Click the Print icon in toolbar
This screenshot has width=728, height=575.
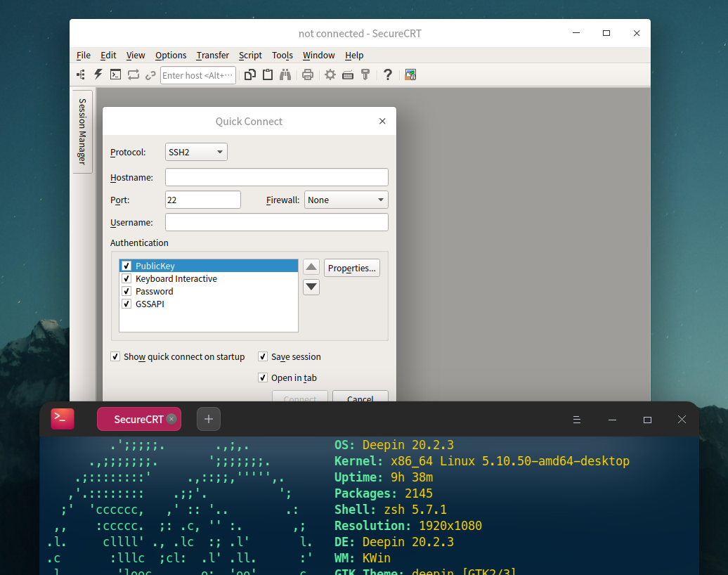[307, 75]
